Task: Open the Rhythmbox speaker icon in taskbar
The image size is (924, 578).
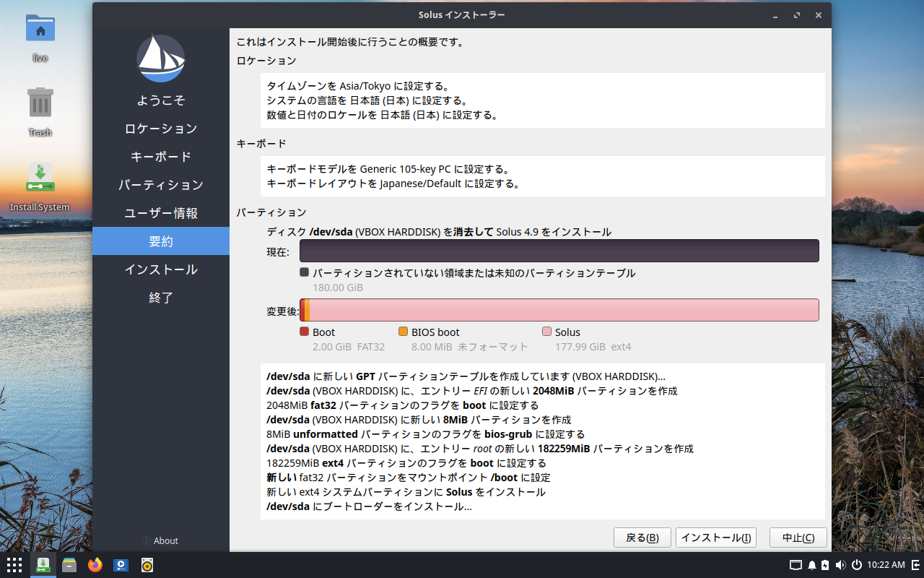Action: [147, 565]
